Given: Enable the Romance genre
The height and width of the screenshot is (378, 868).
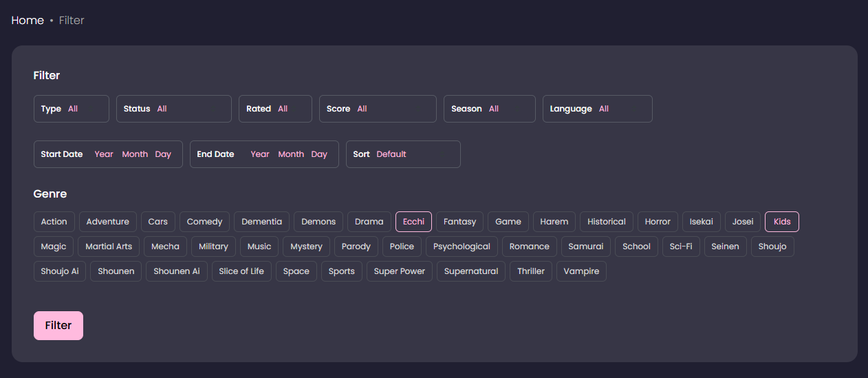Looking at the screenshot, I should [x=530, y=246].
